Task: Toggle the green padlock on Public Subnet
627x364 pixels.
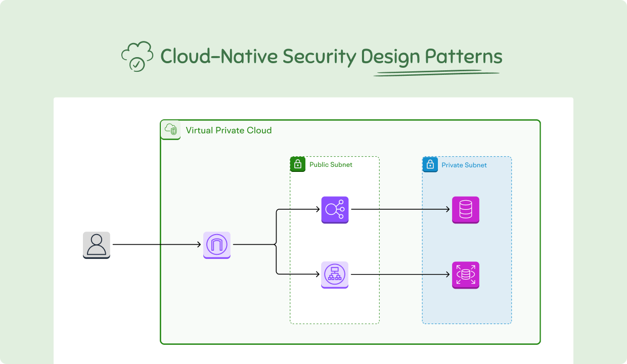Action: (298, 164)
